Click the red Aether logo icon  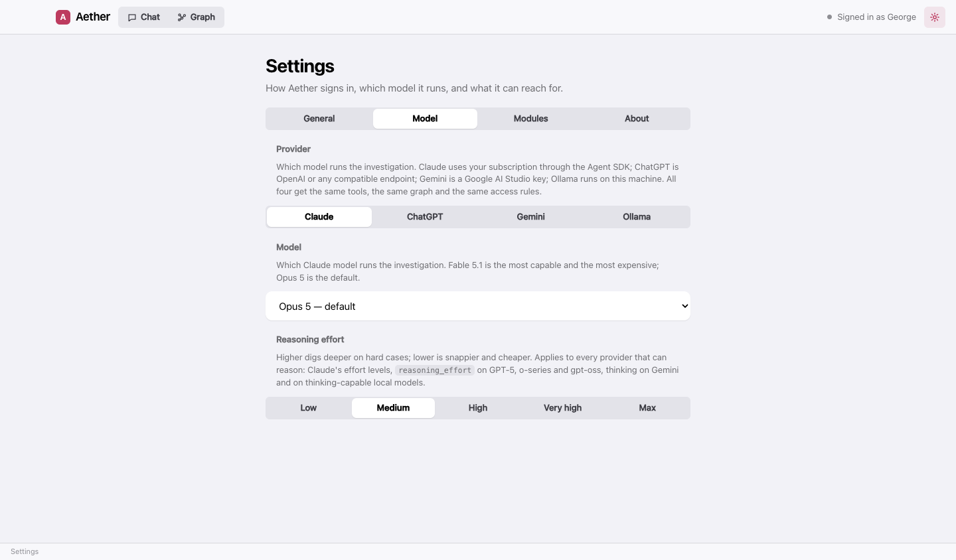point(63,17)
